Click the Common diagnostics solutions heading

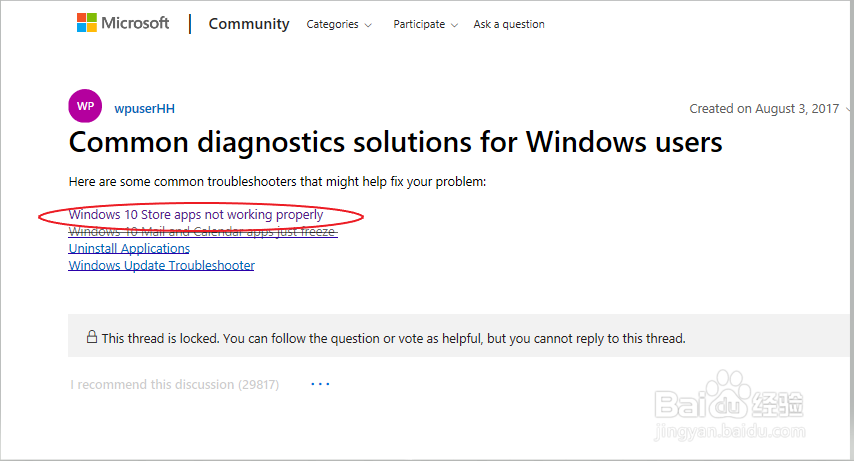point(395,142)
